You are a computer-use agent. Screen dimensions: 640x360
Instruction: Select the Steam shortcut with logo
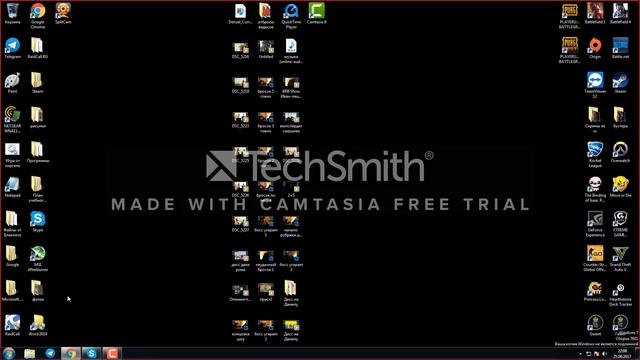pyautogui.click(x=620, y=82)
